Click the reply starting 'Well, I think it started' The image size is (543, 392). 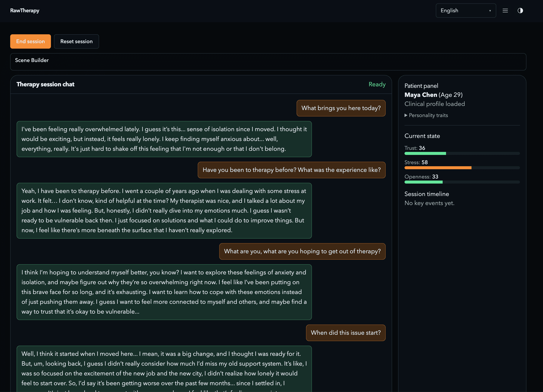click(x=164, y=369)
